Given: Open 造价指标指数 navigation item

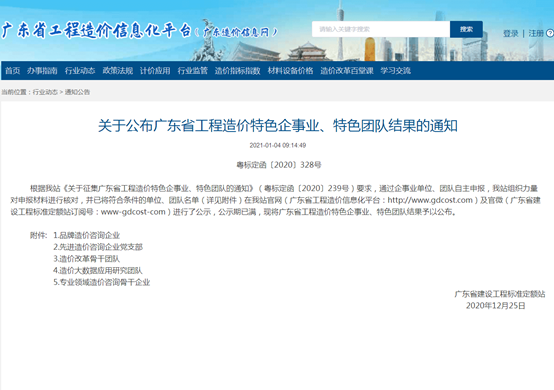Looking at the screenshot, I should [237, 71].
